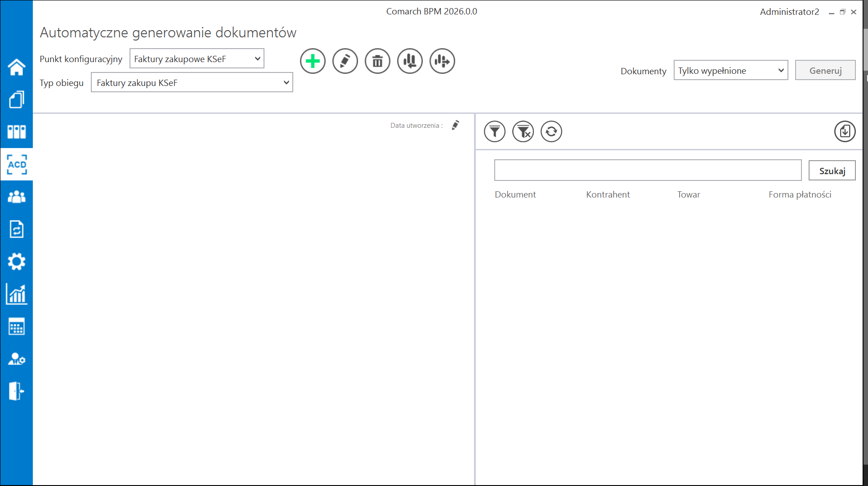The width and height of the screenshot is (868, 486).
Task: Open Dokumenty filter dropdown
Action: pos(730,71)
